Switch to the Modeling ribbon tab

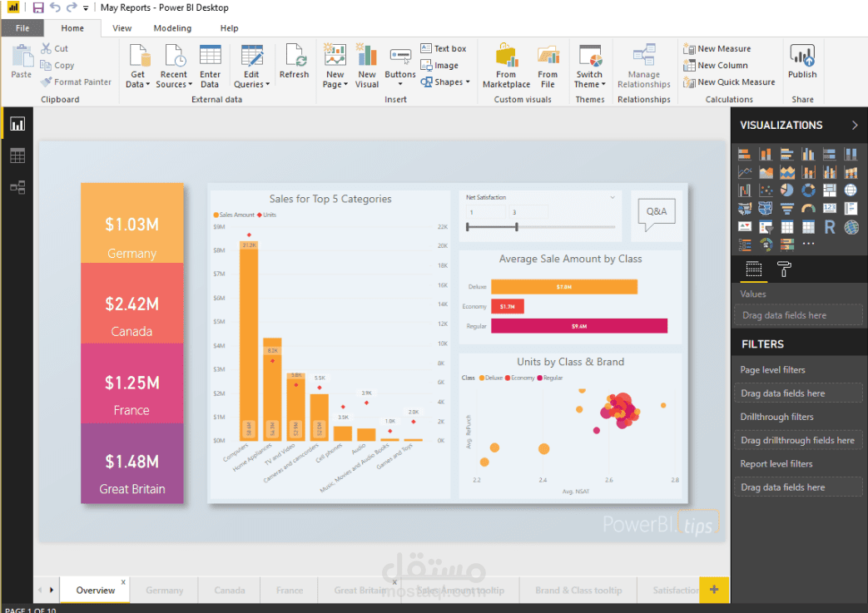[x=172, y=28]
